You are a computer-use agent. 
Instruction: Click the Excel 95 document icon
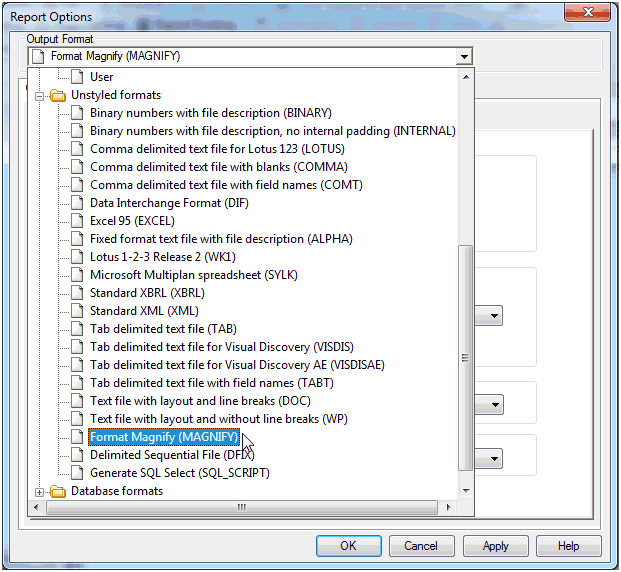[77, 221]
